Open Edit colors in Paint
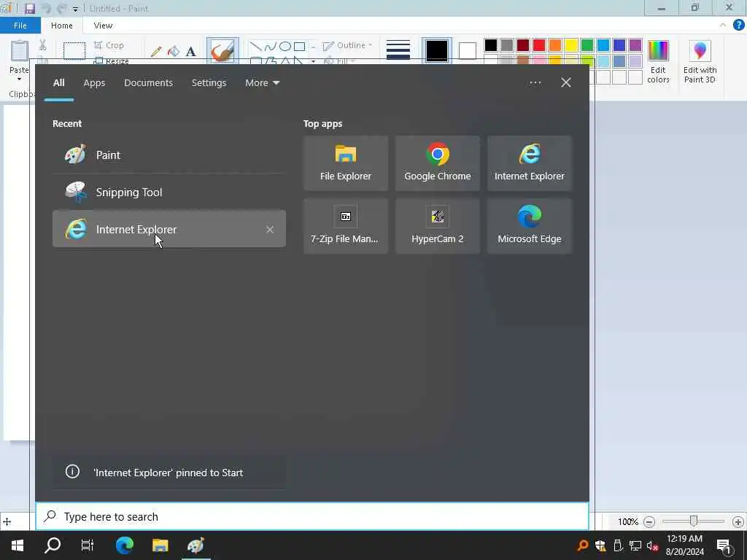 click(x=659, y=62)
